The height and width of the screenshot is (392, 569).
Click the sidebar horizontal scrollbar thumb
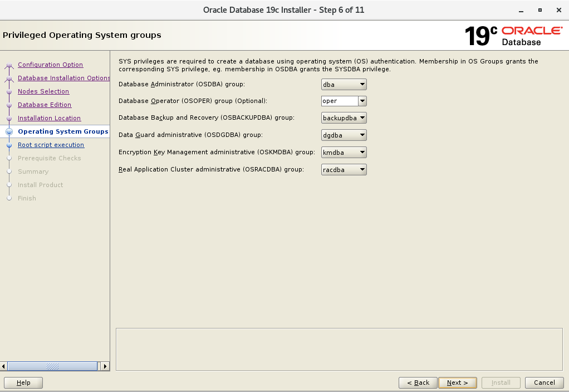coord(53,366)
